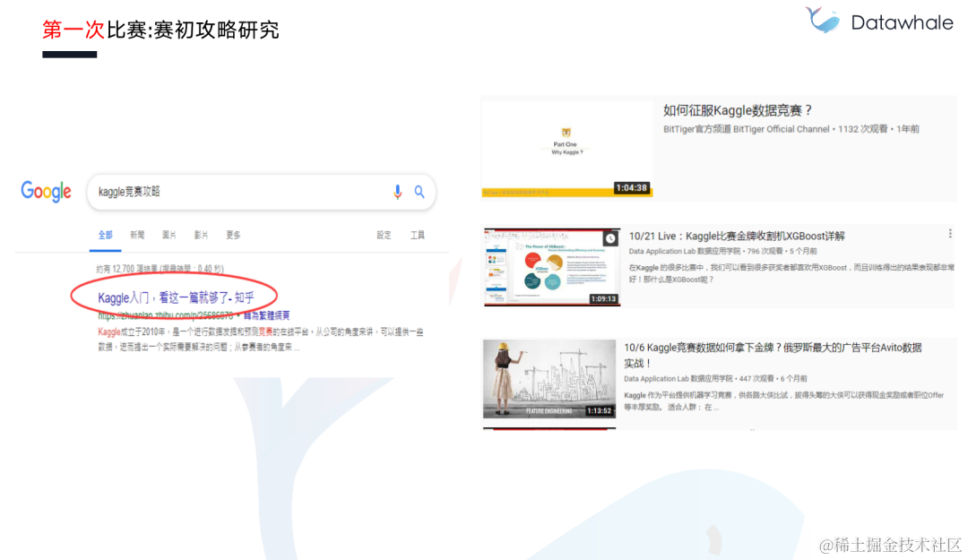Click the zhuanlan.zhihu.com URL link
The width and height of the screenshot is (968, 560).
(166, 315)
